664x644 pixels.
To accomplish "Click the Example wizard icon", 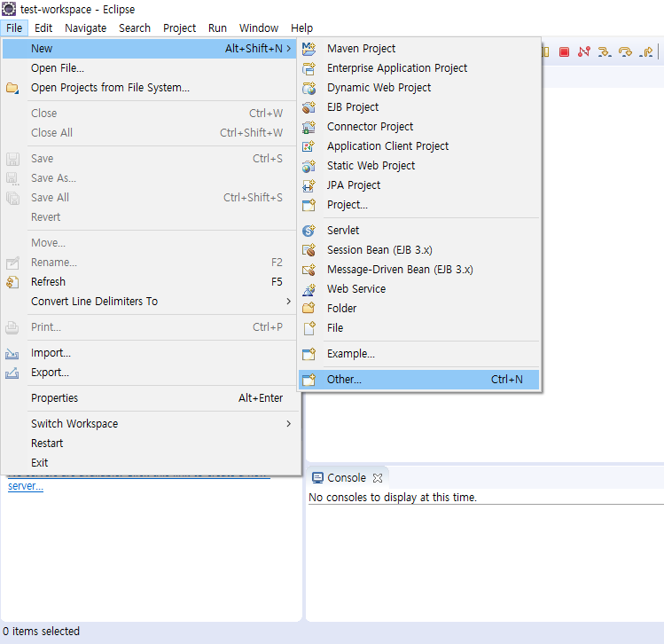I will click(309, 354).
